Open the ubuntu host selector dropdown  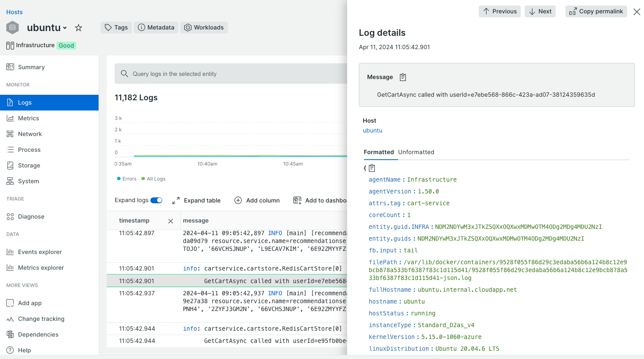click(65, 28)
